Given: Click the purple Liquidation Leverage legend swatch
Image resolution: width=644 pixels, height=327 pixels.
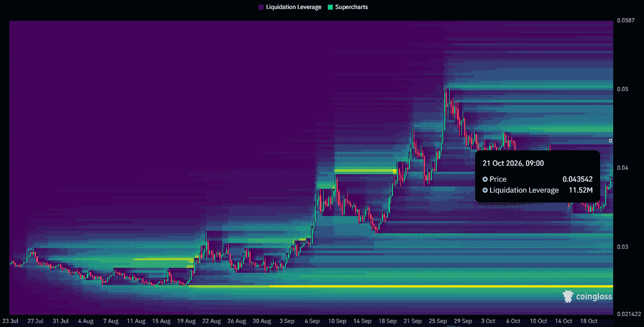Looking at the screenshot, I should pos(261,7).
